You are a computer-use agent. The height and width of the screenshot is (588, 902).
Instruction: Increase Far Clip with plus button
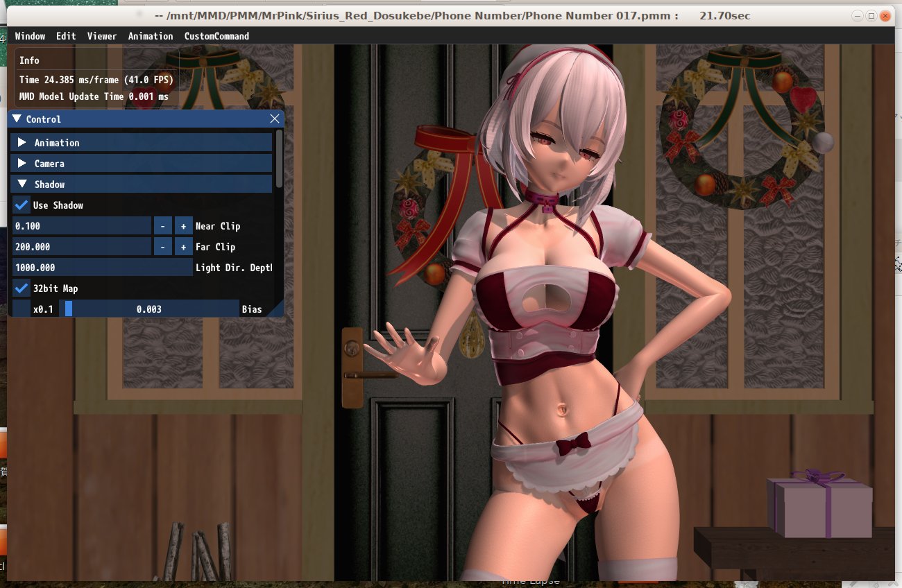click(x=183, y=247)
